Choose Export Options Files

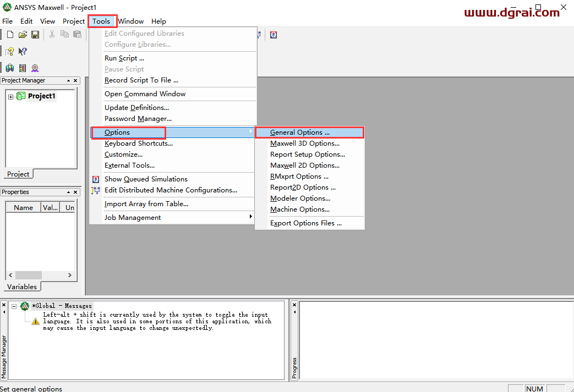point(309,223)
